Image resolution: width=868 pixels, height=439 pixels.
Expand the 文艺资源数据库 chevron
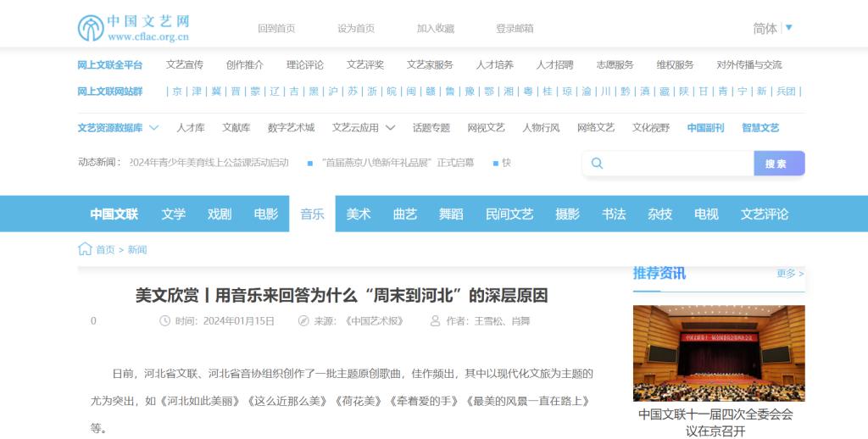point(154,128)
